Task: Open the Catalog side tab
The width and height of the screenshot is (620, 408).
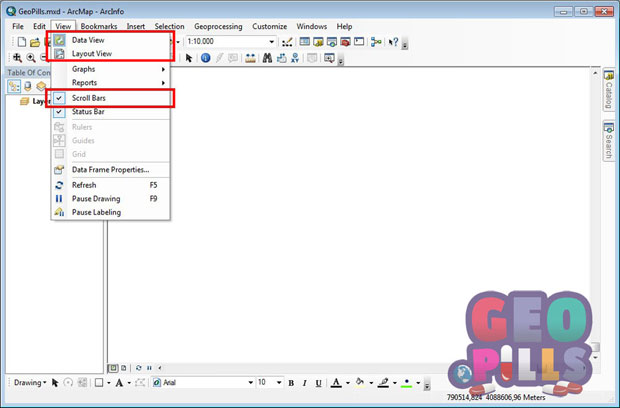Action: [x=609, y=90]
